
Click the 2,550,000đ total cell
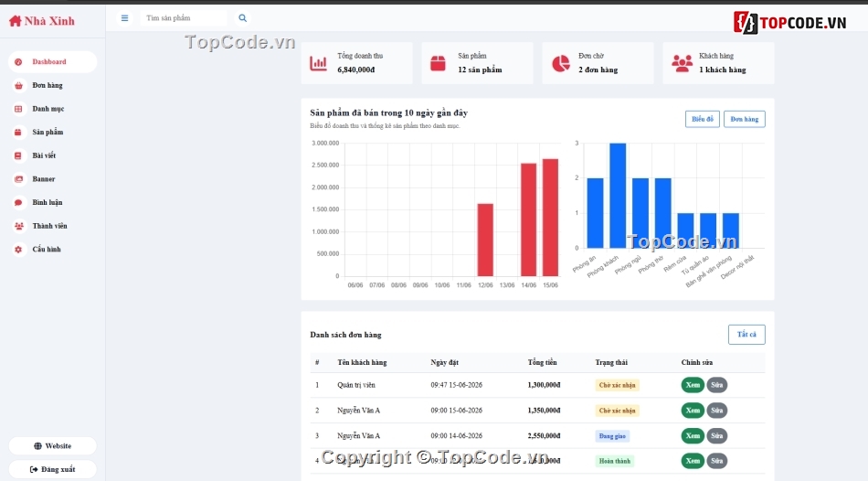tap(544, 436)
